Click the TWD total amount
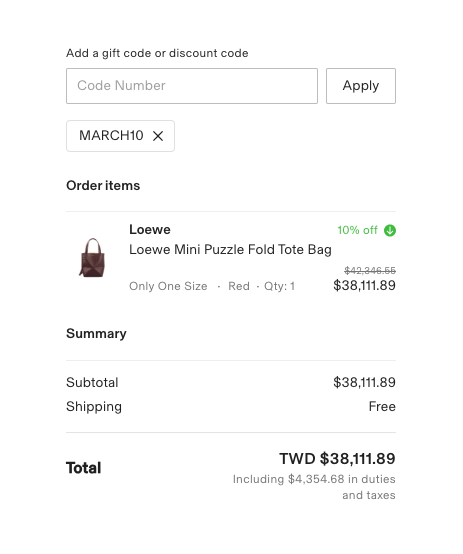Screen dimensions: 463x554 pyautogui.click(x=337, y=459)
